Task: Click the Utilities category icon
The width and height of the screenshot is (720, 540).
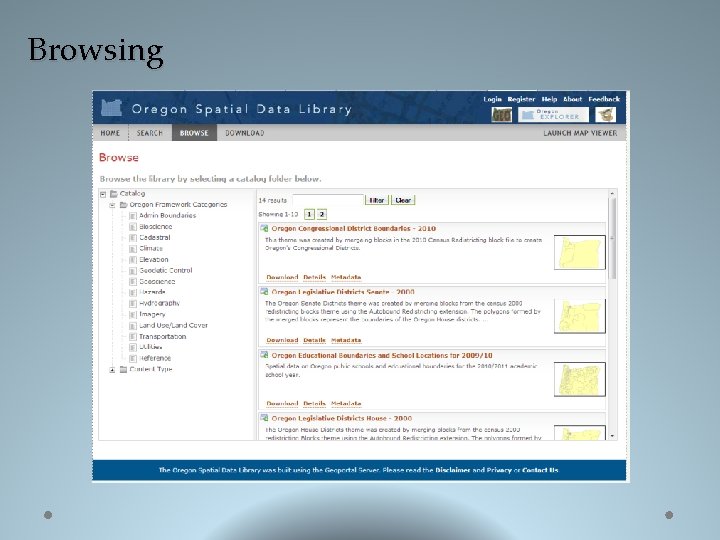Action: (133, 348)
